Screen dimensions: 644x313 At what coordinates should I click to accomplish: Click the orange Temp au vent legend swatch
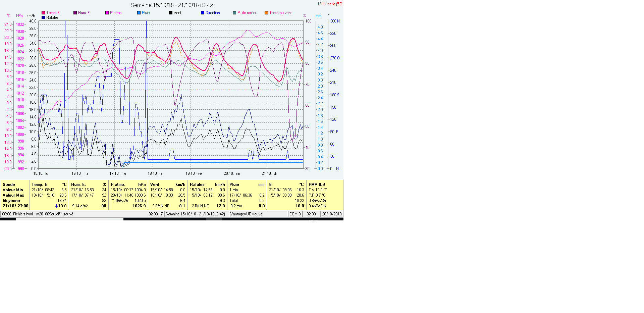(266, 13)
